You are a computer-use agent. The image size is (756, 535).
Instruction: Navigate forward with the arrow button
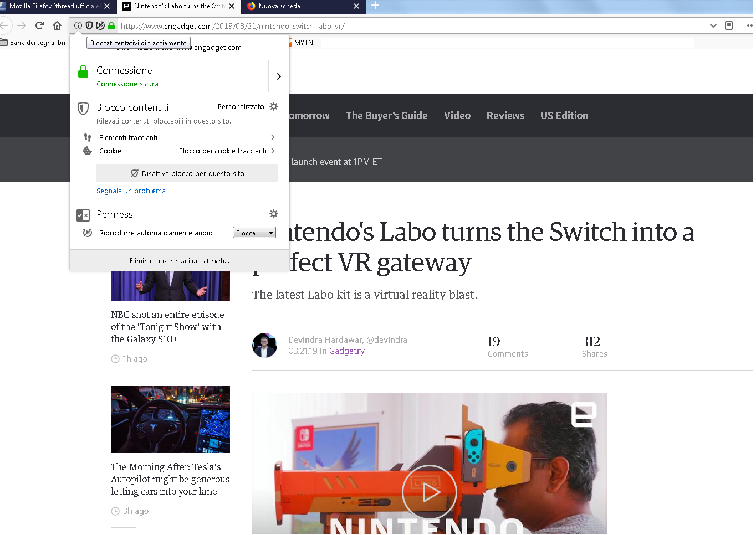point(22,25)
